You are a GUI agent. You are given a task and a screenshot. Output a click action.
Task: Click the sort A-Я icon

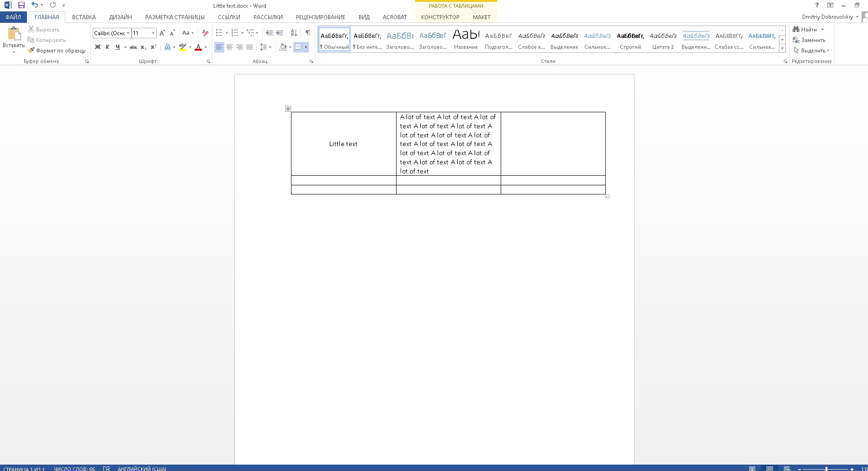[x=294, y=33]
